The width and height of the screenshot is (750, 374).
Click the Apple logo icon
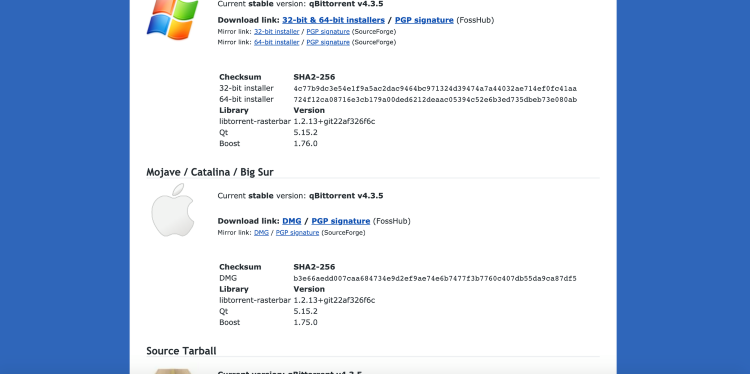coord(173,209)
